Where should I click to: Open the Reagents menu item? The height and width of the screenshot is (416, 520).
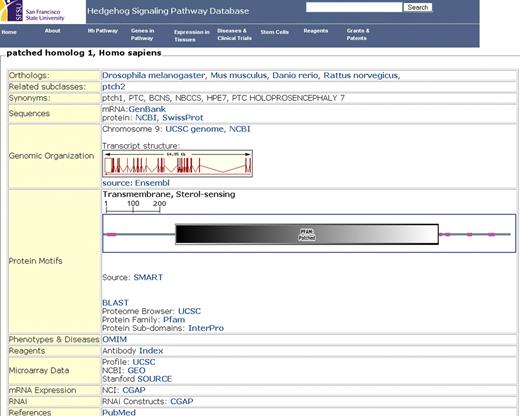tap(316, 31)
